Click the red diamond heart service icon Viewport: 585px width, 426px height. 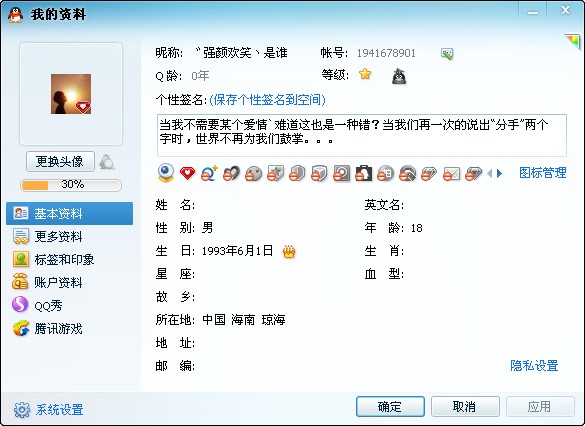[187, 173]
